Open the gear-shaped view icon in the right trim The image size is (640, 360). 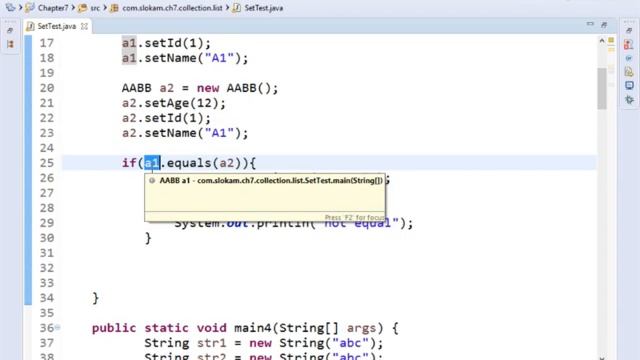pos(629,99)
